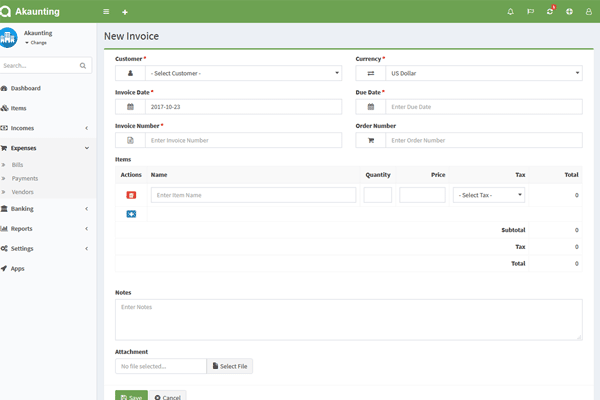Click the hamburger menu toggle icon
Viewport: 600px width, 400px height.
click(107, 12)
